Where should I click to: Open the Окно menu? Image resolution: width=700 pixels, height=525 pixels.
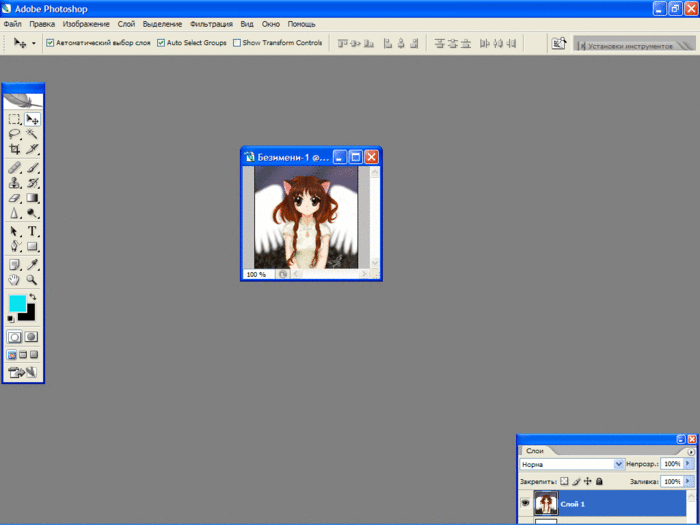(271, 24)
